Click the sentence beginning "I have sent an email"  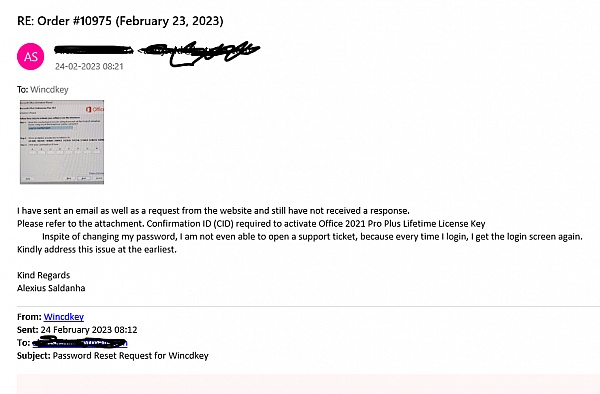coord(213,211)
